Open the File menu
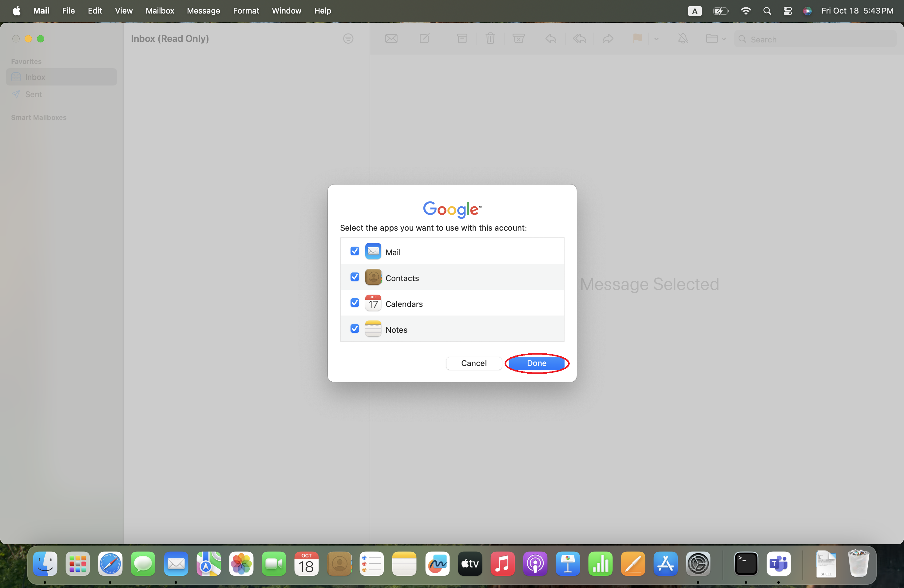 (x=68, y=11)
